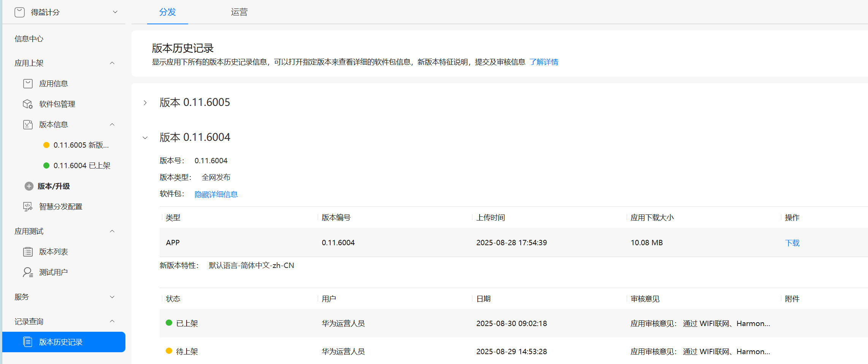Click the 版本列表 list icon
This screenshot has height=364, width=868.
[x=28, y=252]
